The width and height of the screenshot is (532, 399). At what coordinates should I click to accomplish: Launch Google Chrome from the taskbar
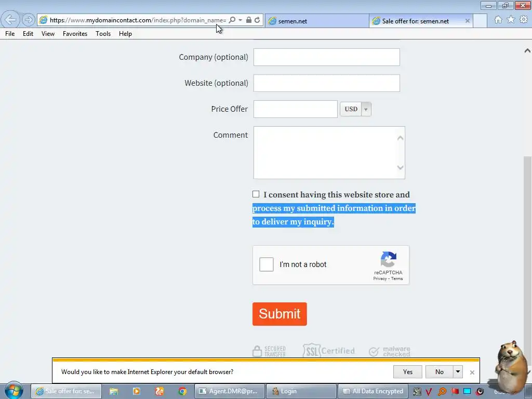182,391
